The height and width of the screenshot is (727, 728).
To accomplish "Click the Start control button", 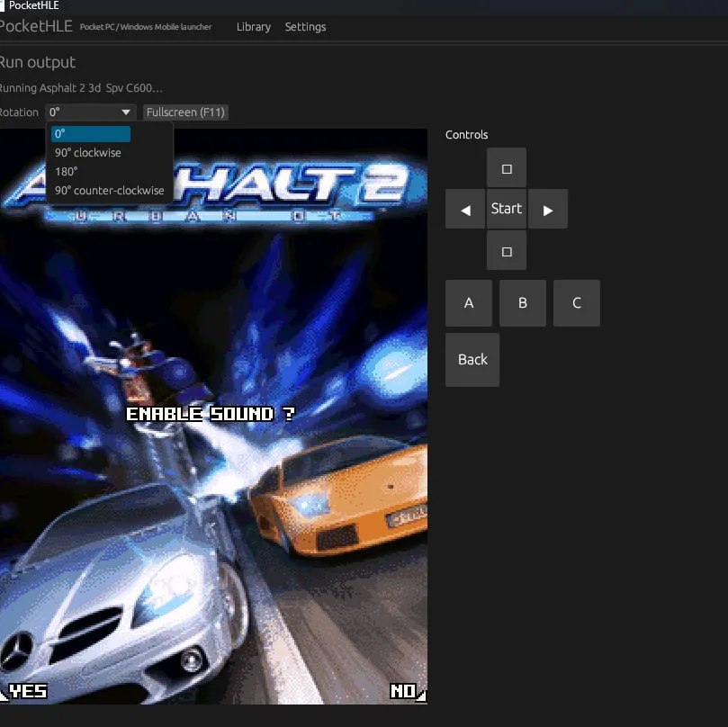I will point(506,209).
